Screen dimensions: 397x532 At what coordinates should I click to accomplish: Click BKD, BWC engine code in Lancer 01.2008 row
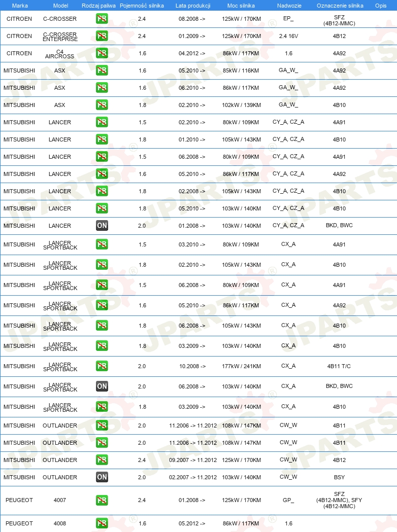[339, 225]
